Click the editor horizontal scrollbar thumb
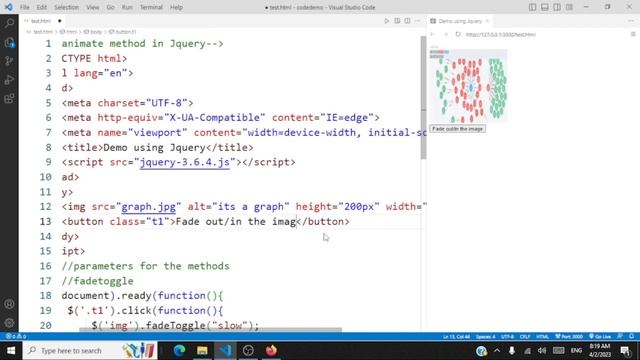640x360 pixels. pyautogui.click(x=210, y=329)
